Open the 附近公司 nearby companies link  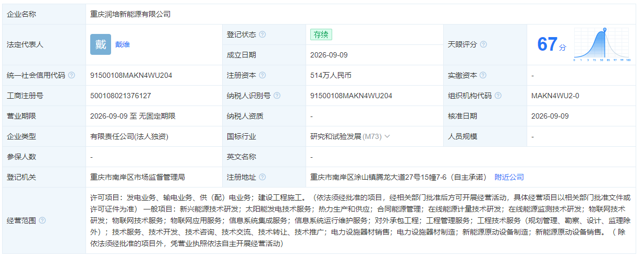click(509, 177)
